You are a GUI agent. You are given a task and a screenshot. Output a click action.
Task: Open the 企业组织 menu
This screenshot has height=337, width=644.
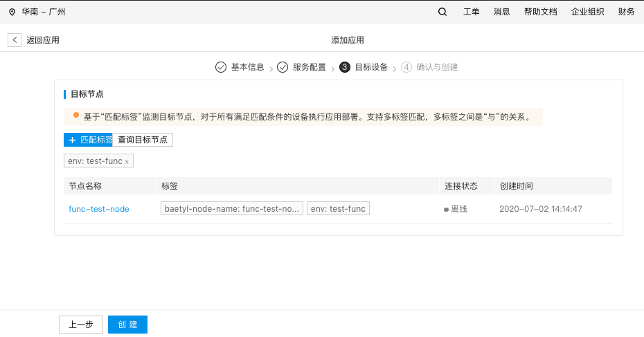click(587, 12)
